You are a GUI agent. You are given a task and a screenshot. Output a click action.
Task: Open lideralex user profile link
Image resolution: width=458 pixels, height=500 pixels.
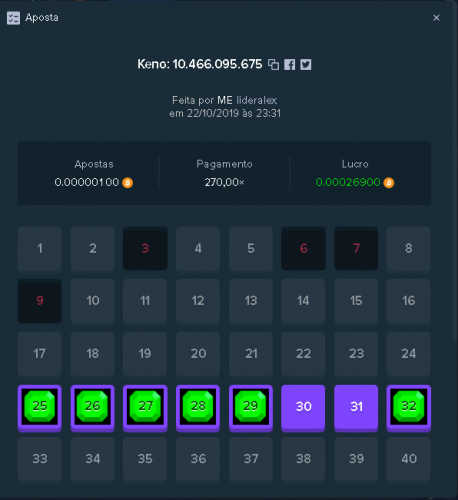(x=256, y=100)
